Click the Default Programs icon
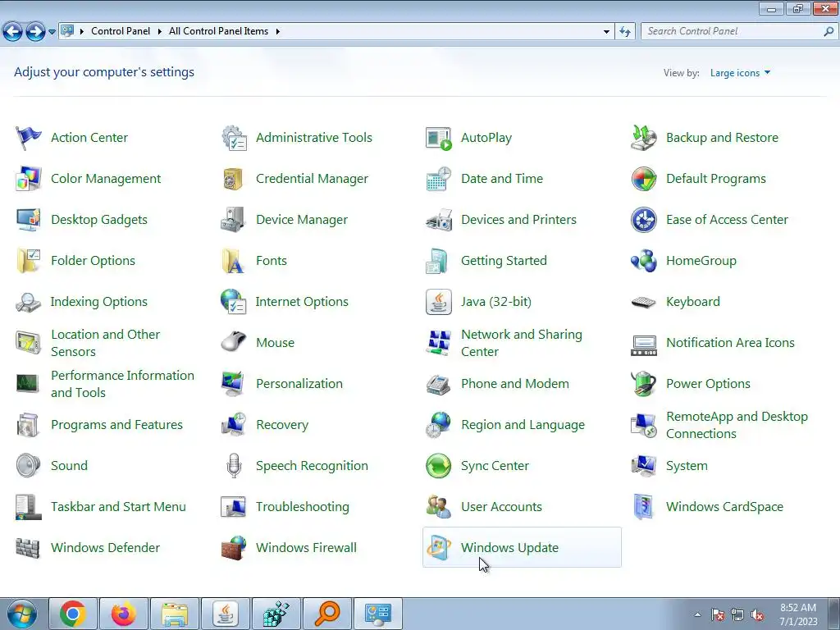The image size is (840, 630). [x=643, y=179]
